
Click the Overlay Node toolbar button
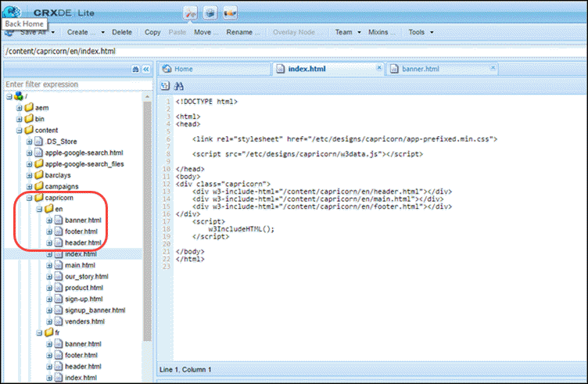(294, 32)
